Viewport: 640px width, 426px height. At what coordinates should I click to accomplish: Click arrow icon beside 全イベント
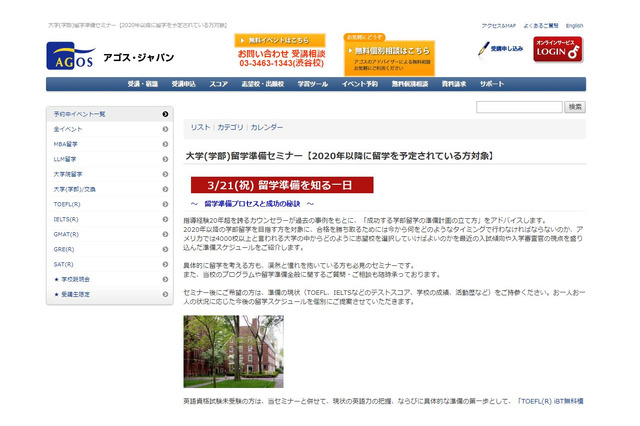(165, 129)
